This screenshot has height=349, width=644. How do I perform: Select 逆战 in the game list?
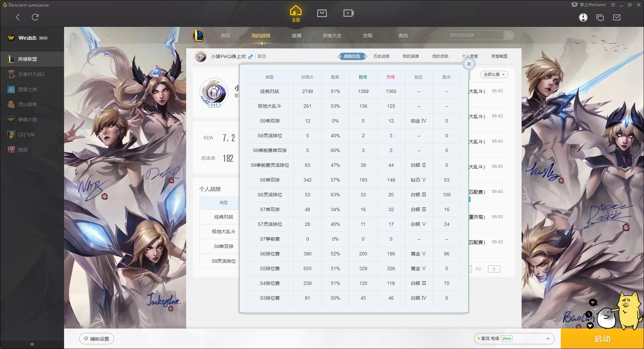coord(32,150)
